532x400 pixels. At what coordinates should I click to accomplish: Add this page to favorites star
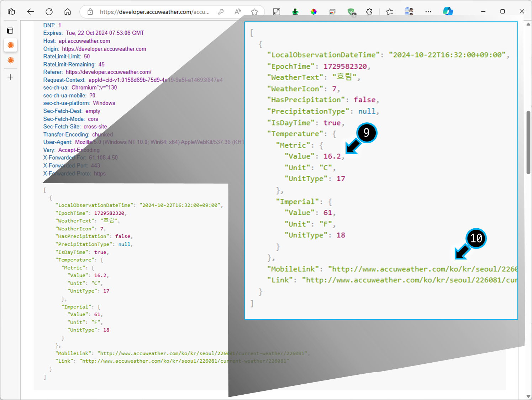254,12
